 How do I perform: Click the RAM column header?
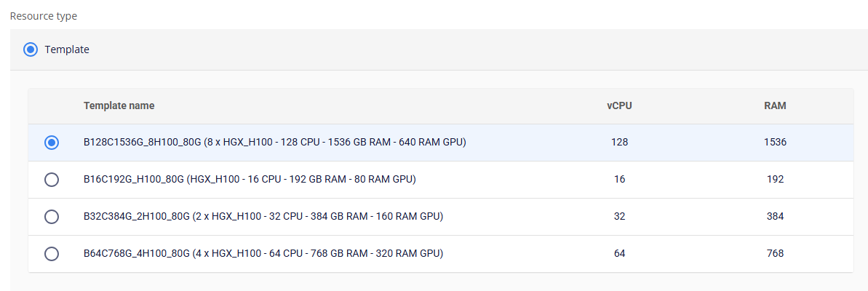775,105
